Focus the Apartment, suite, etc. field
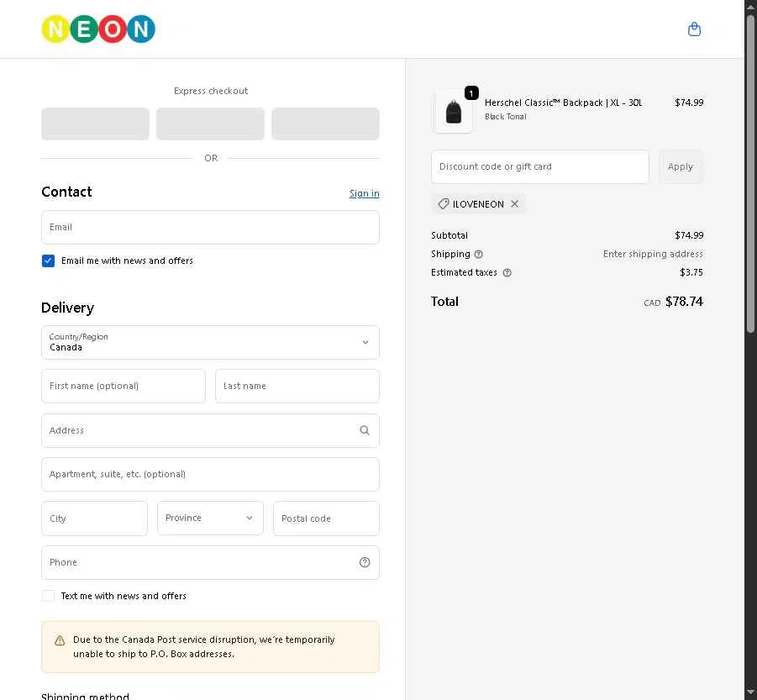The image size is (757, 700). (x=210, y=474)
